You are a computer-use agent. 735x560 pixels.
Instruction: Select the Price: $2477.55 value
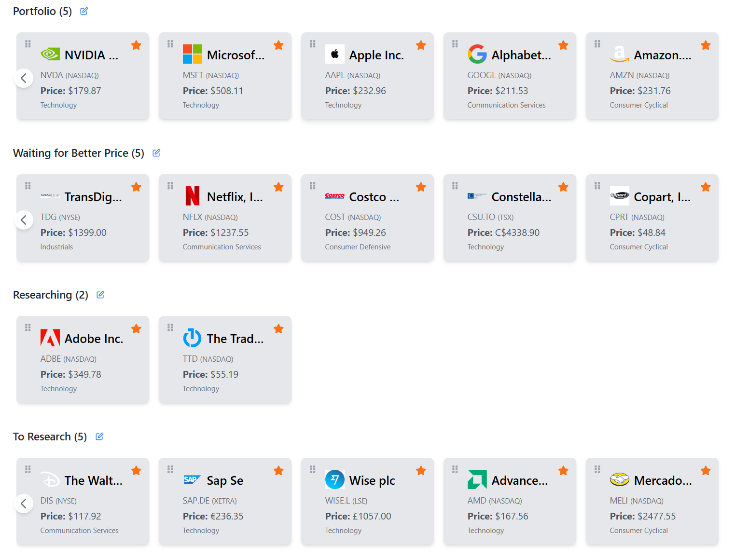point(643,516)
